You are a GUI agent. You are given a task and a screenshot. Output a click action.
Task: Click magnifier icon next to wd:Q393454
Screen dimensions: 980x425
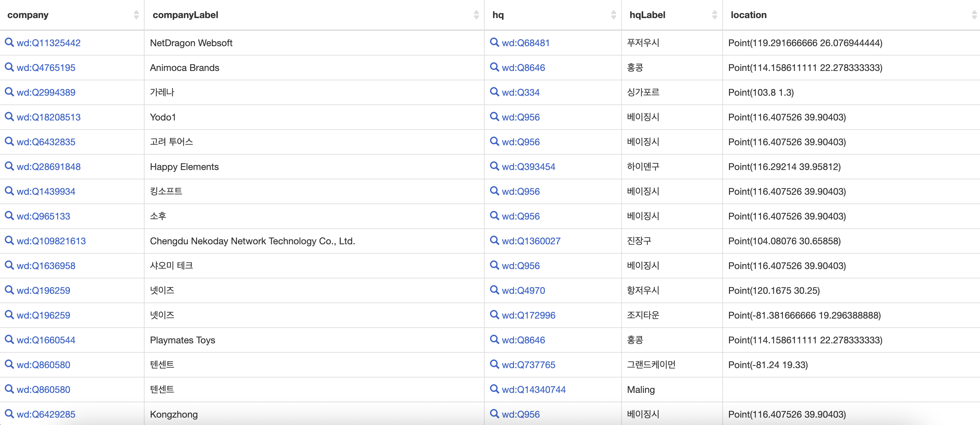click(x=494, y=166)
